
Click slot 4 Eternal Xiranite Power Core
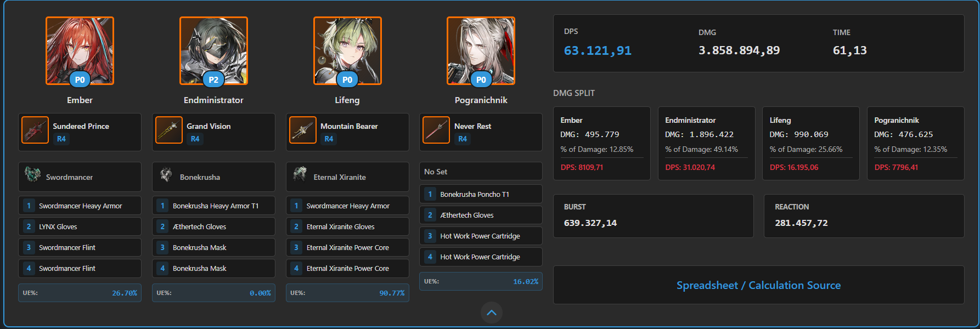coord(347,268)
